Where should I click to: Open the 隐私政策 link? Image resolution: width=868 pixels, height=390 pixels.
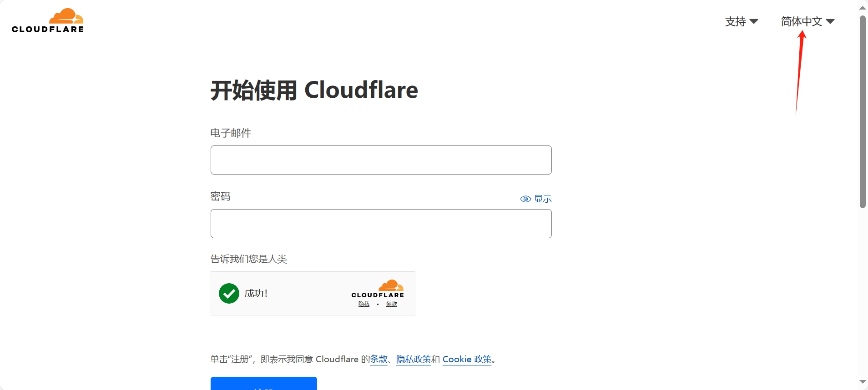[x=414, y=359]
